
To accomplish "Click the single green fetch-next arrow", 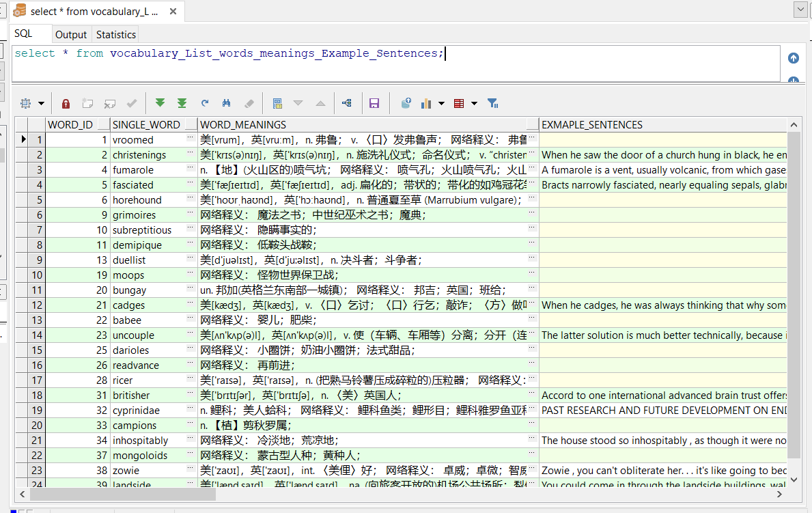I will pos(160,103).
